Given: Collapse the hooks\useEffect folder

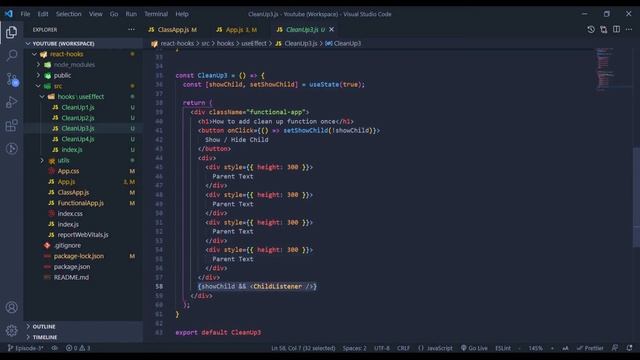Looking at the screenshot, I should [80, 97].
